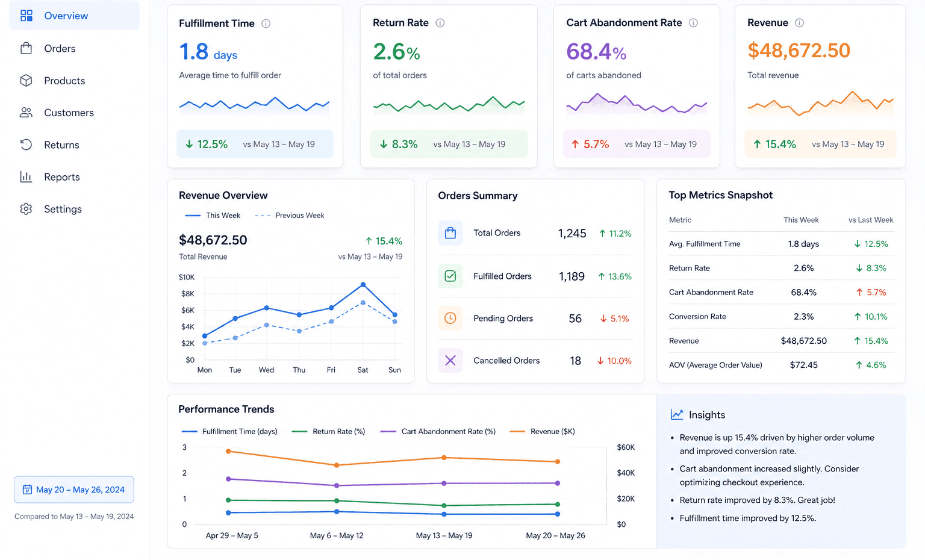Toggle the Previous Week legend in Revenue Overview
This screenshot has height=560, width=925.
click(290, 216)
